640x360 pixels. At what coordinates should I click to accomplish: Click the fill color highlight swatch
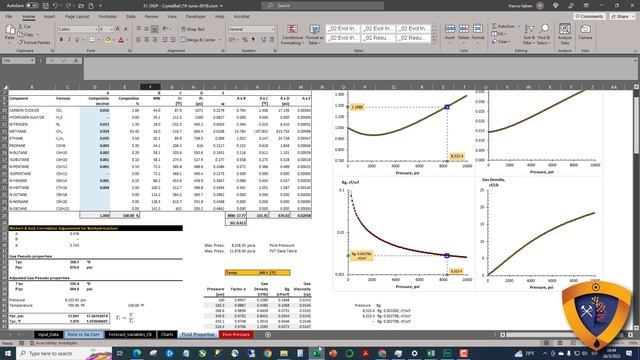tap(108, 40)
